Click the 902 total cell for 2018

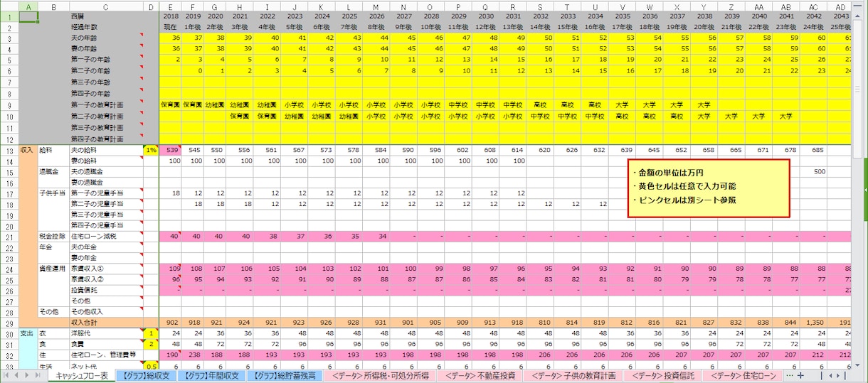tap(170, 323)
